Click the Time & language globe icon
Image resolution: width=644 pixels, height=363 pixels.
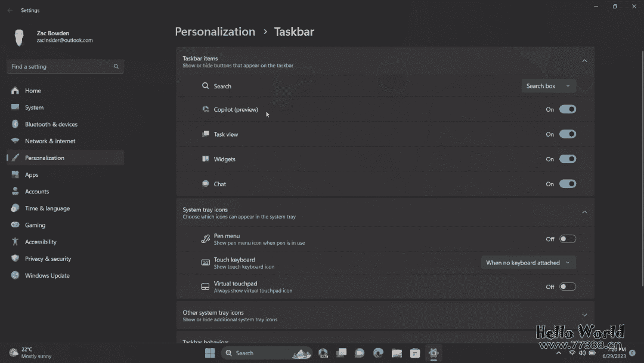pos(15,208)
